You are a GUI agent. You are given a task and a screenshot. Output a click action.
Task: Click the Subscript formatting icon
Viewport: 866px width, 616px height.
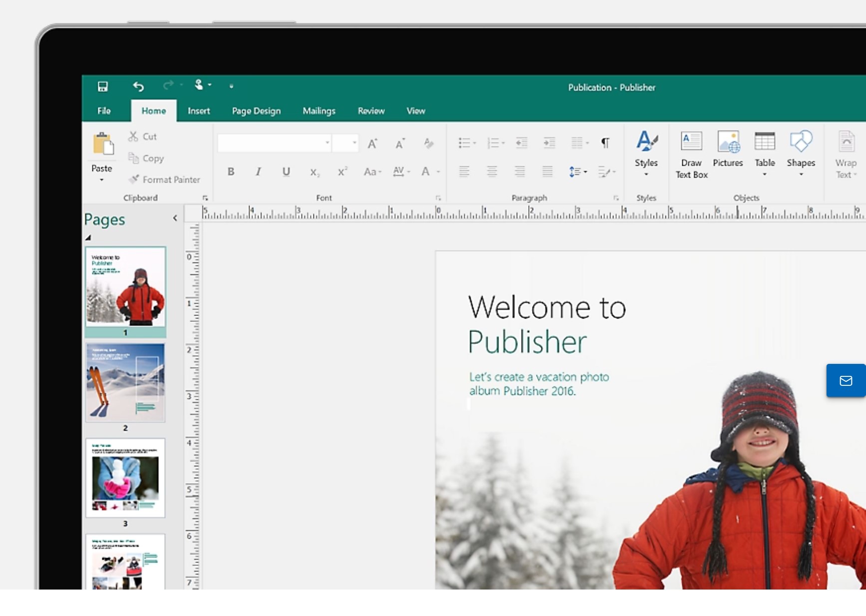click(x=315, y=172)
